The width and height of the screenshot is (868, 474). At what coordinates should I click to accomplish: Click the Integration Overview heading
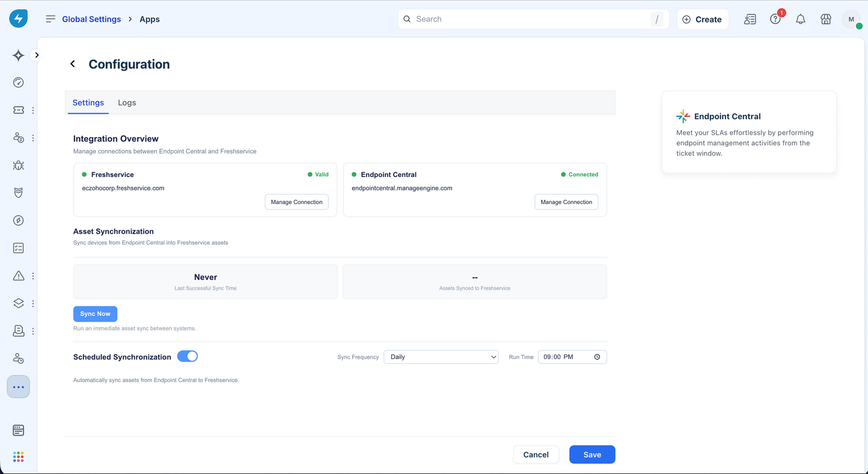point(116,139)
